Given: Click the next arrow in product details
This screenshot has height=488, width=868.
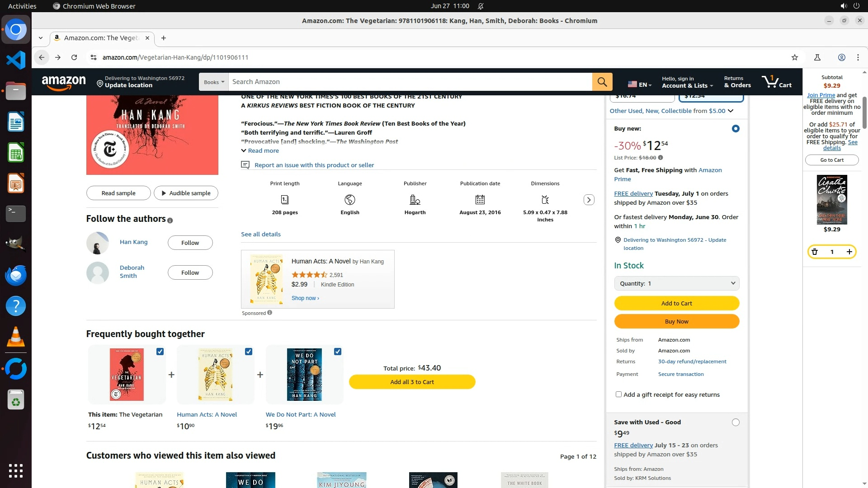Looking at the screenshot, I should point(589,200).
